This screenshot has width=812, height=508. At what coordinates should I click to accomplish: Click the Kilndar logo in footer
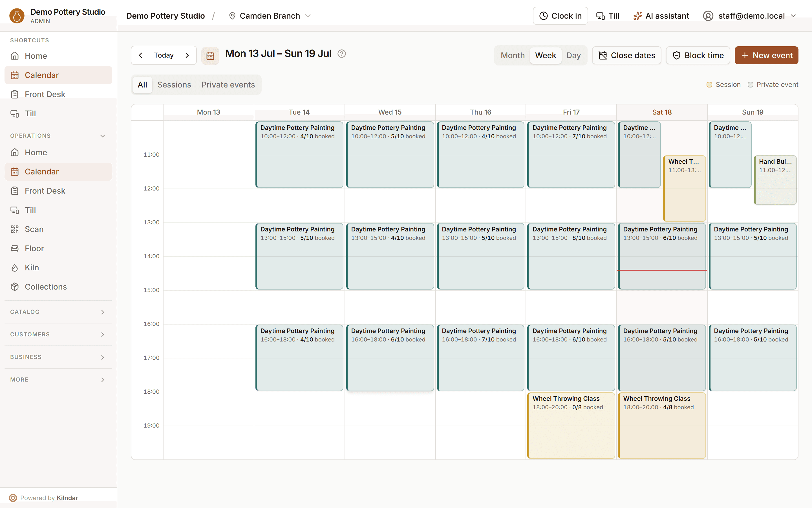(x=13, y=498)
